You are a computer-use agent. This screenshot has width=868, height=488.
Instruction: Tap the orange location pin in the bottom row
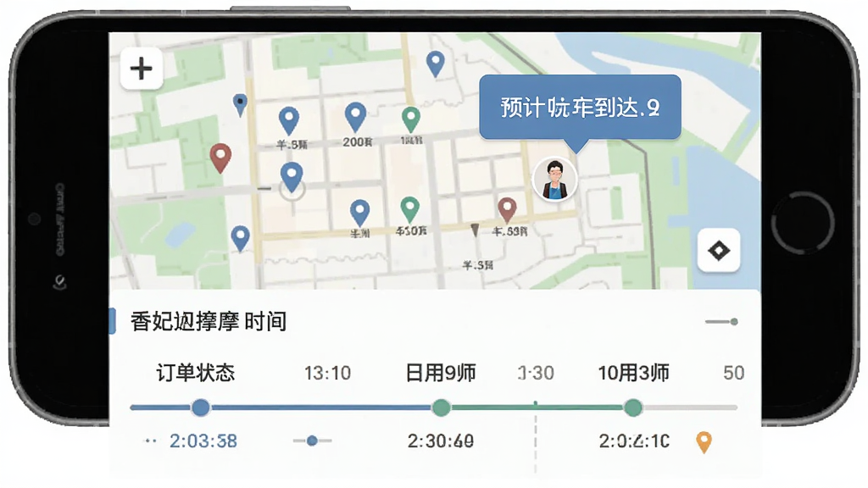click(x=704, y=442)
